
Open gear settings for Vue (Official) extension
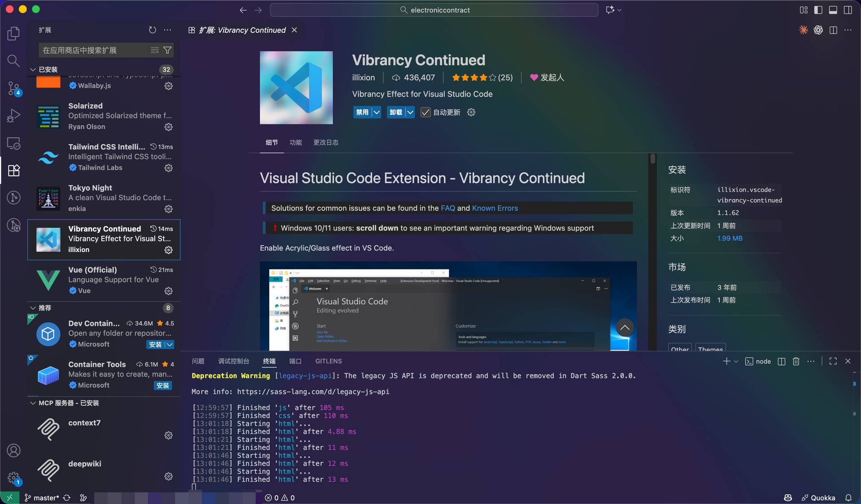[x=169, y=291]
